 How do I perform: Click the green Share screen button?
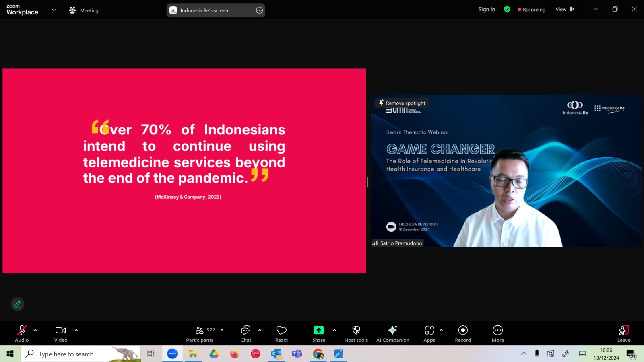coord(318,334)
